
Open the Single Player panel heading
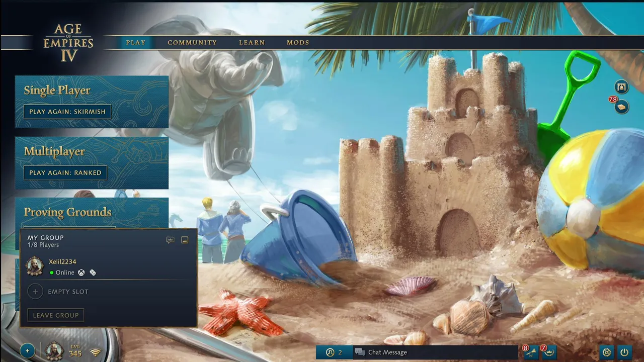(57, 90)
